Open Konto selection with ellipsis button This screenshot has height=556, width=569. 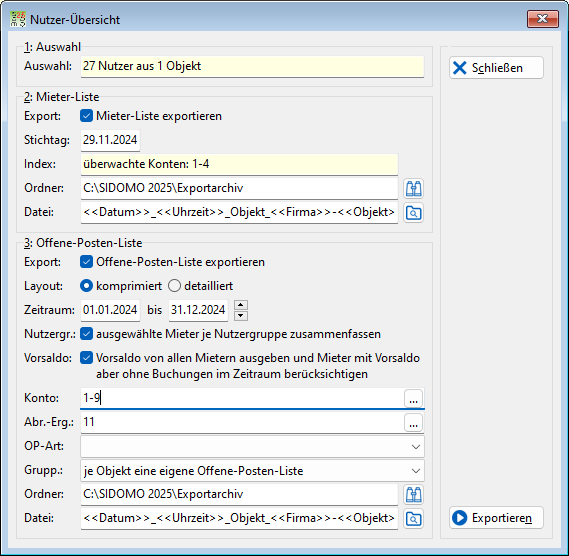coord(414,398)
